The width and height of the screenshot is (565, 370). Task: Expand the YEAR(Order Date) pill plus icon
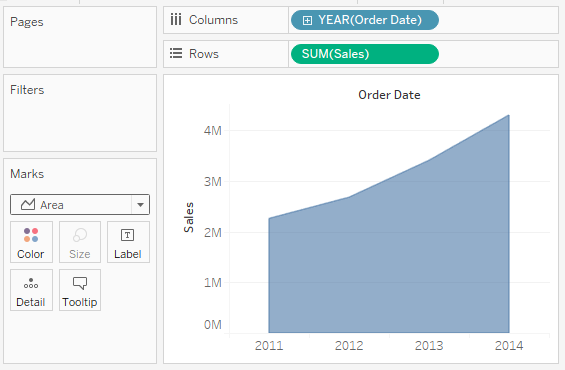[x=307, y=20]
